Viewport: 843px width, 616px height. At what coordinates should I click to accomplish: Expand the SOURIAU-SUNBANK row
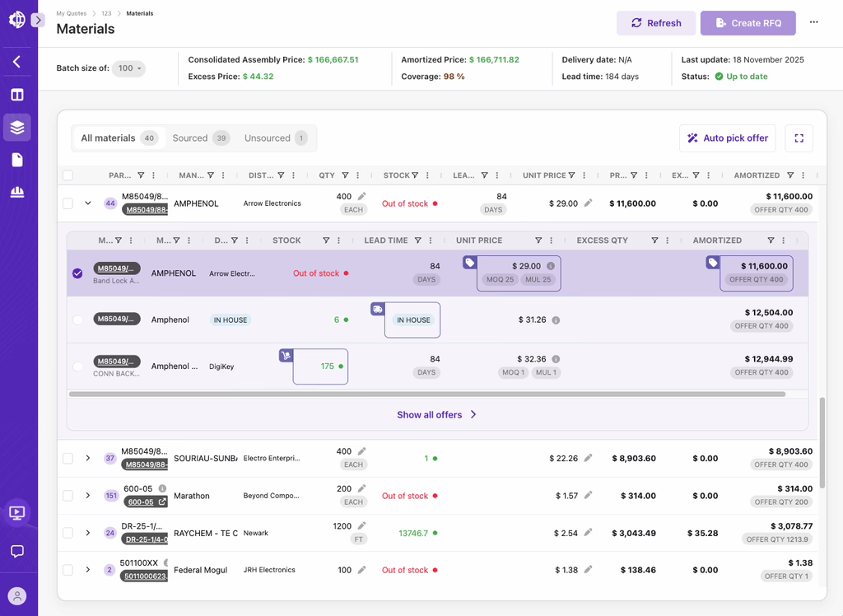[88, 458]
